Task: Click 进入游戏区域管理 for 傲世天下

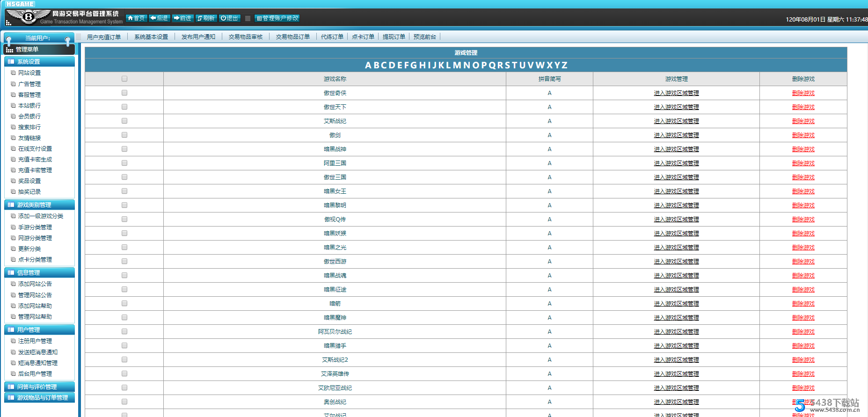Action: (x=676, y=107)
